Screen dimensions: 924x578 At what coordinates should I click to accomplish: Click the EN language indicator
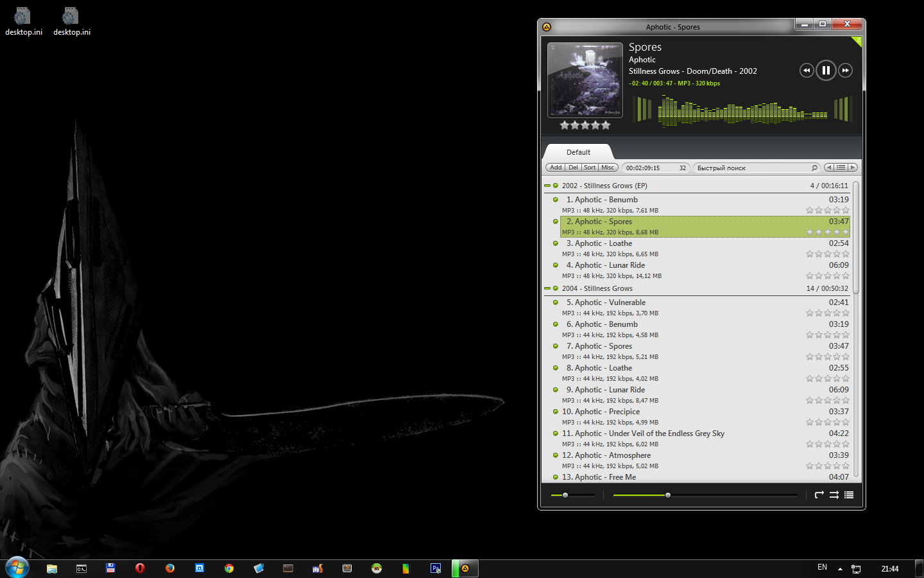click(822, 568)
